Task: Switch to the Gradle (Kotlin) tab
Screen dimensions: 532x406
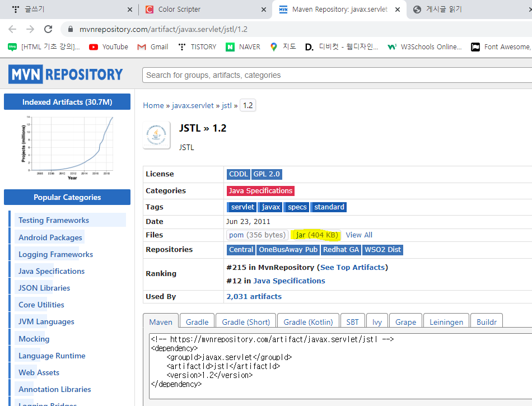Action: click(x=308, y=321)
